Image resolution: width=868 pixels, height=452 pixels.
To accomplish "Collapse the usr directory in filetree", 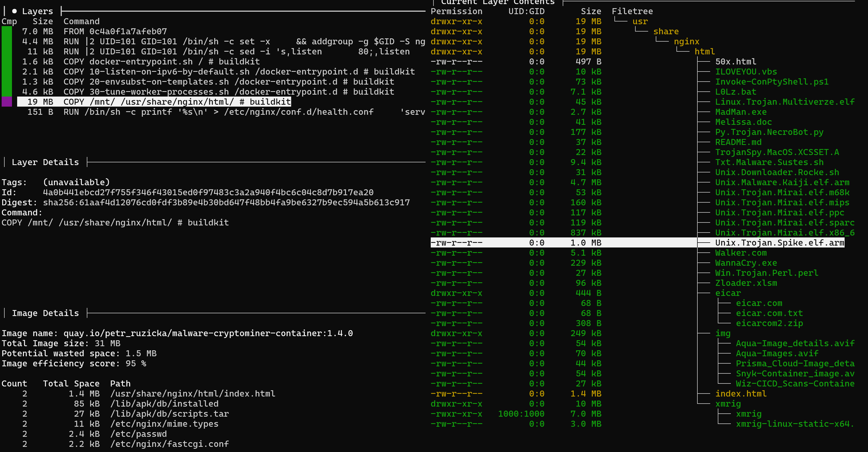I will [x=640, y=21].
